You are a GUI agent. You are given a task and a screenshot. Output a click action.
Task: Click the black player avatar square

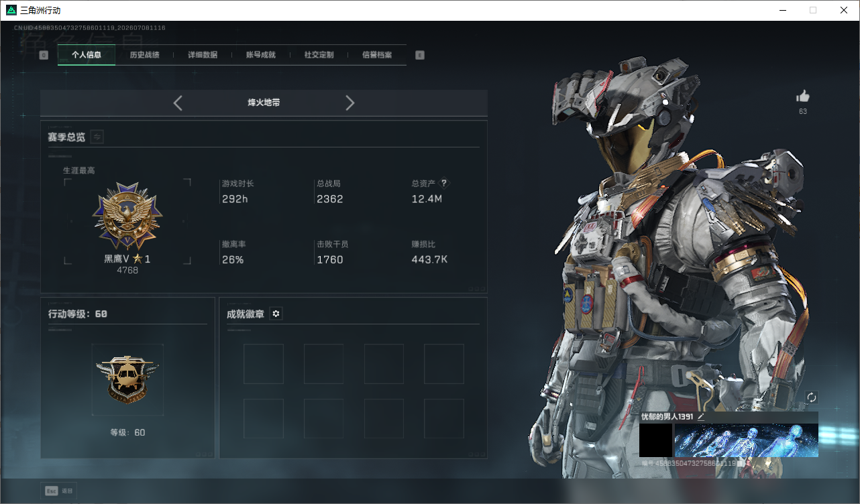[655, 440]
